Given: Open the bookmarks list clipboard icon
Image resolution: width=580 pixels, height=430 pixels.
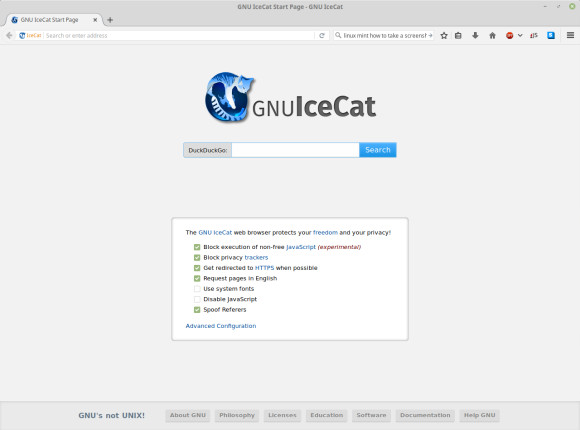Looking at the screenshot, I should point(458,36).
